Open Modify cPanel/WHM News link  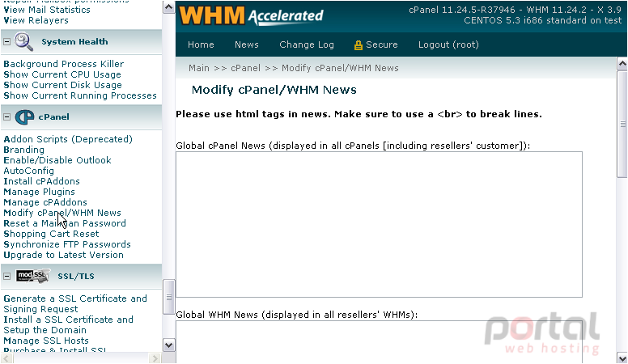(62, 213)
